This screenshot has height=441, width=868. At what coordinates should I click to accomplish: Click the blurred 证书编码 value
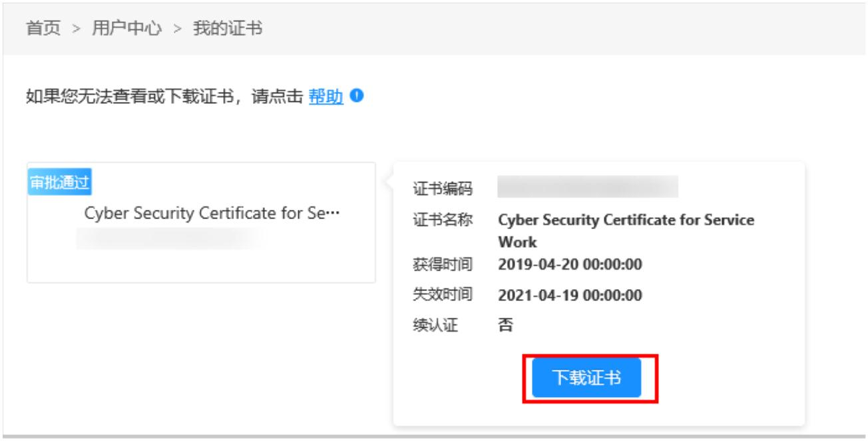pyautogui.click(x=587, y=188)
